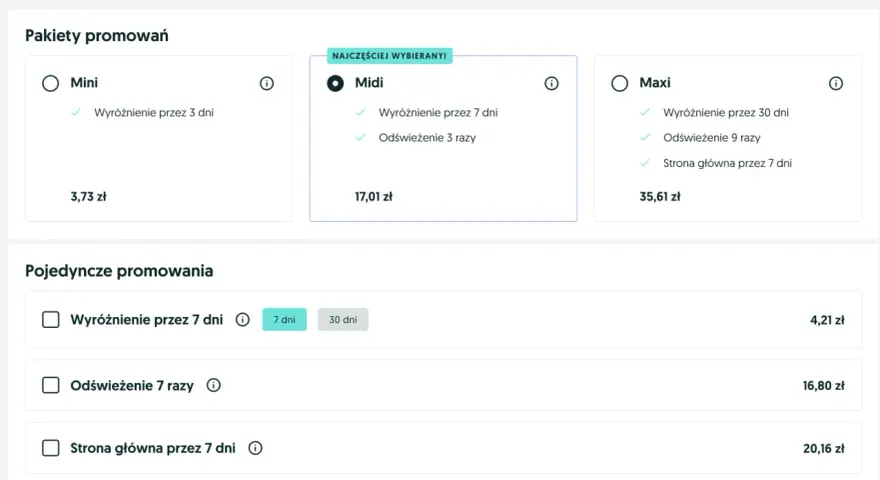Choose the 7 dni duration option
Image resolution: width=880 pixels, height=480 pixels.
pyautogui.click(x=285, y=319)
